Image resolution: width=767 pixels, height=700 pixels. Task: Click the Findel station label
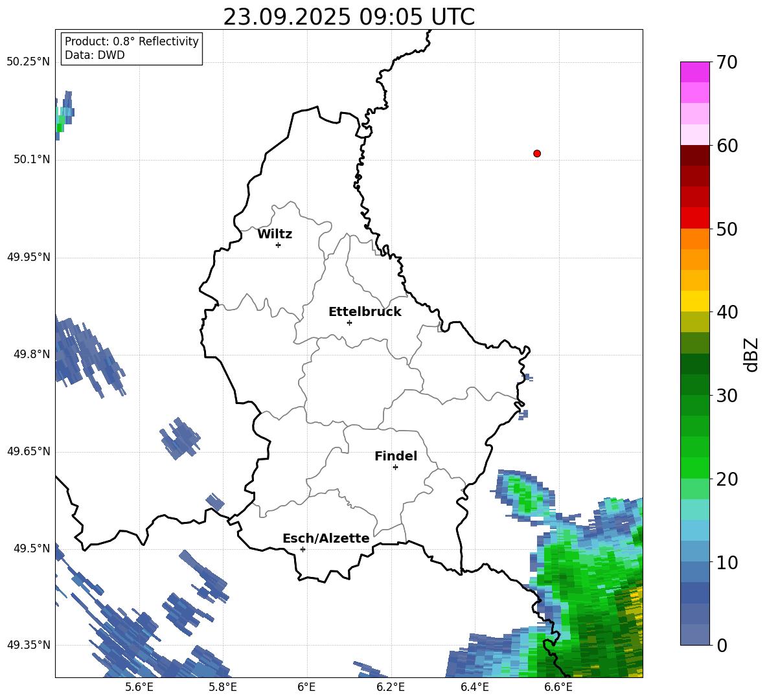[x=396, y=456]
